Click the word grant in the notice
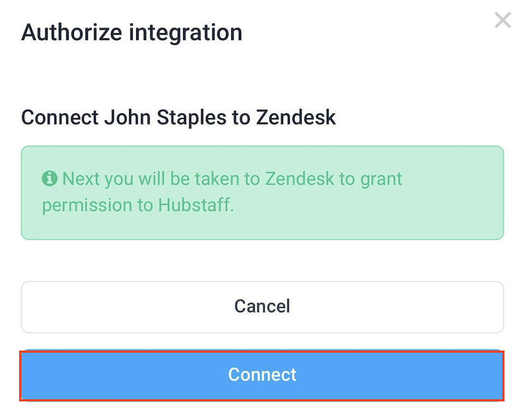The width and height of the screenshot is (517, 420). [x=381, y=180]
